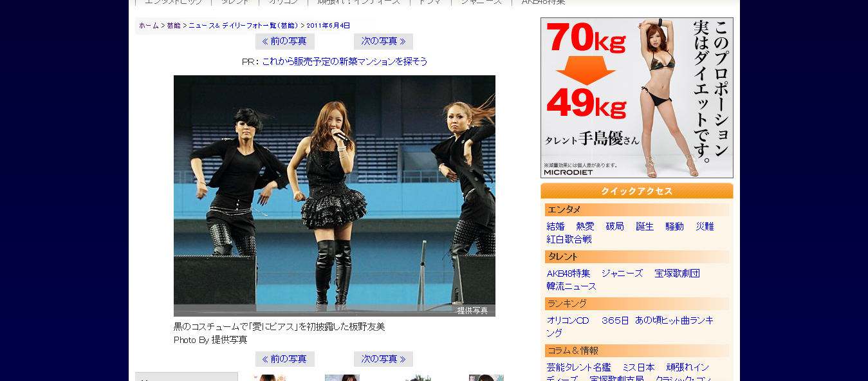The height and width of the screenshot is (381, 868).
Task: Open 芸能 breadcrumb link
Action: click(x=174, y=26)
